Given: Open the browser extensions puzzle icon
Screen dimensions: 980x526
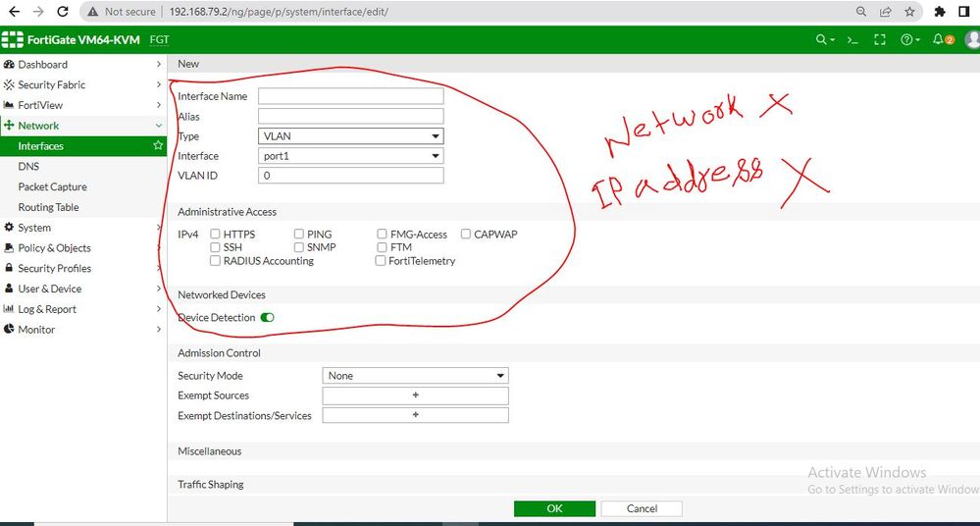Looking at the screenshot, I should coord(940,11).
